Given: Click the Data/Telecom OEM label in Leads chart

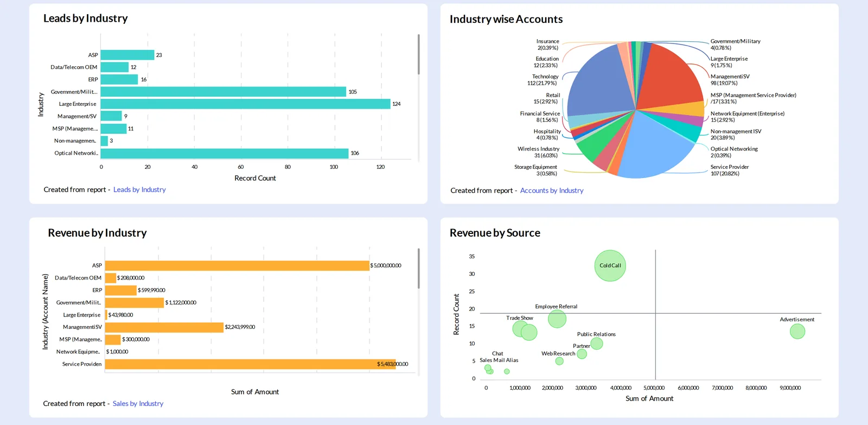Looking at the screenshot, I should 74,67.
